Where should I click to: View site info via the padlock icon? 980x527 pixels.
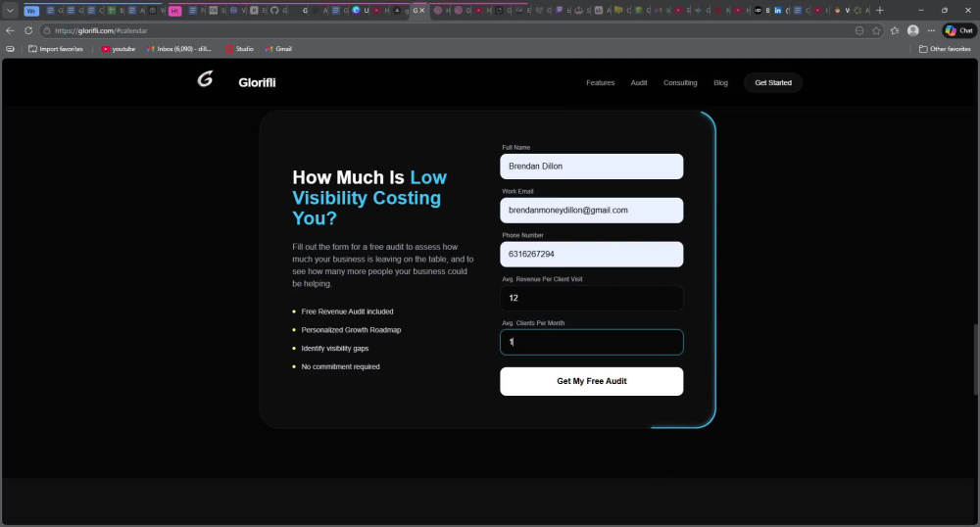click(47, 30)
